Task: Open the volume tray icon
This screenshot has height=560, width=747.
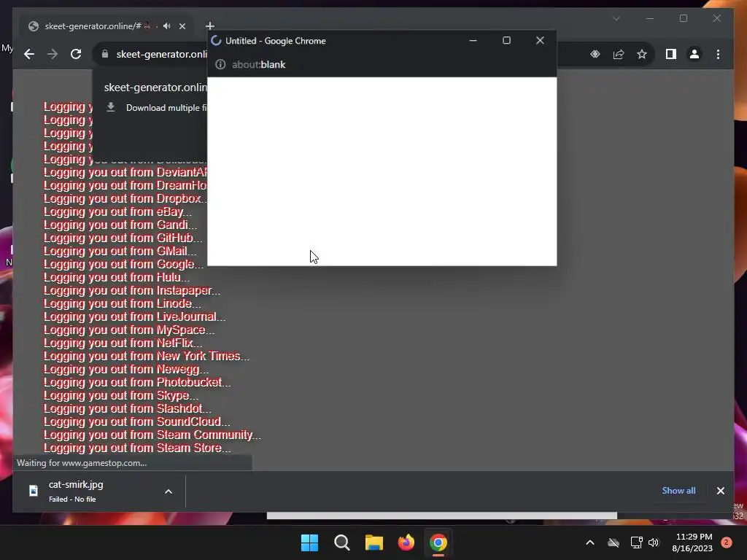Action: tap(654, 542)
